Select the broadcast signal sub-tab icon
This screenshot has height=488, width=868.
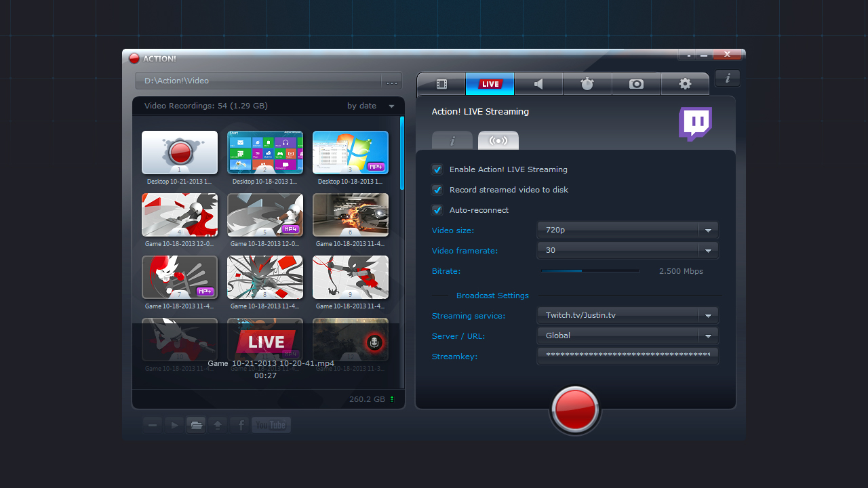pyautogui.click(x=498, y=140)
